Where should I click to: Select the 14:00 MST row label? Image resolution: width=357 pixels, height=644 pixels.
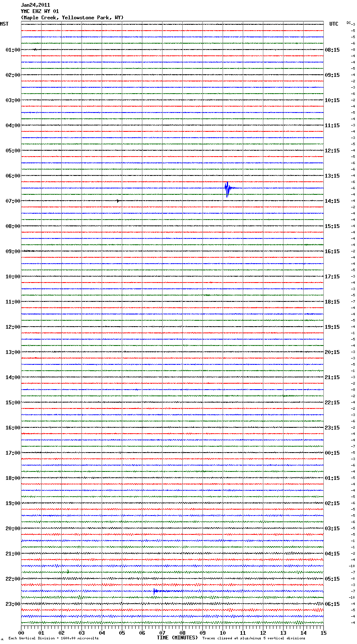(x=13, y=377)
